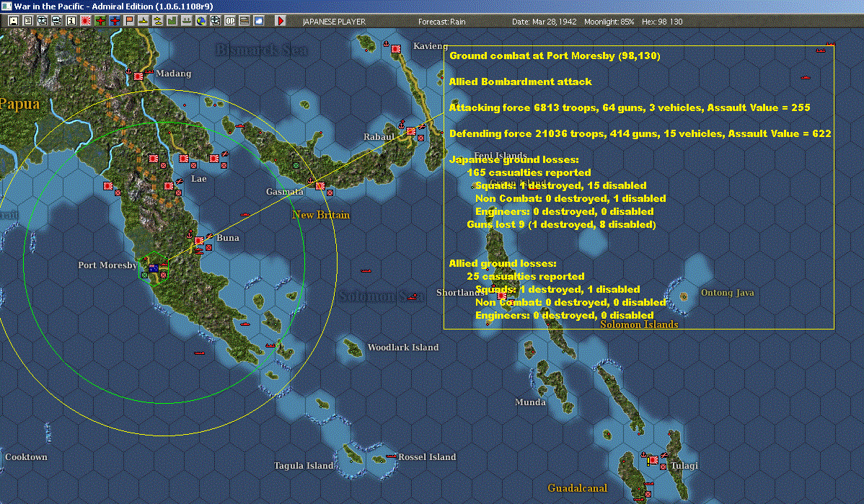This screenshot has width=864, height=504.
Task: Click the Tagula Island label
Action: [304, 466]
